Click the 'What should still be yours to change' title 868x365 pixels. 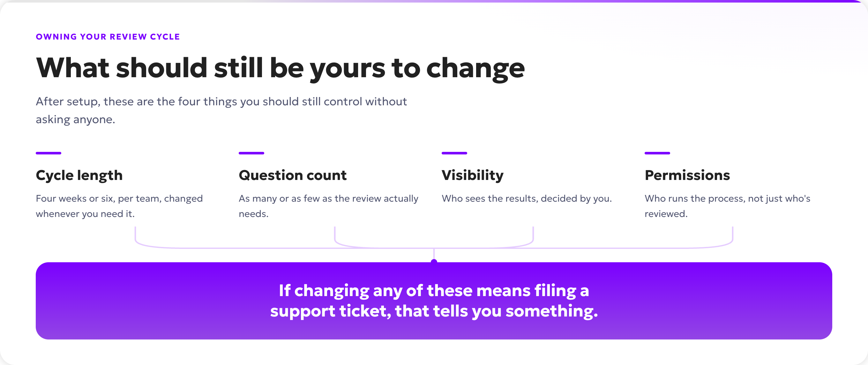coord(280,68)
